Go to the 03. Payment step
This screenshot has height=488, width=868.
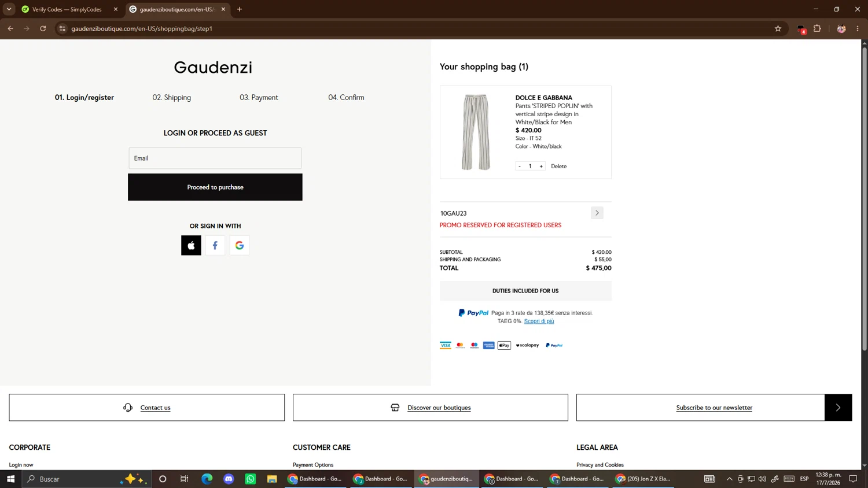(259, 97)
